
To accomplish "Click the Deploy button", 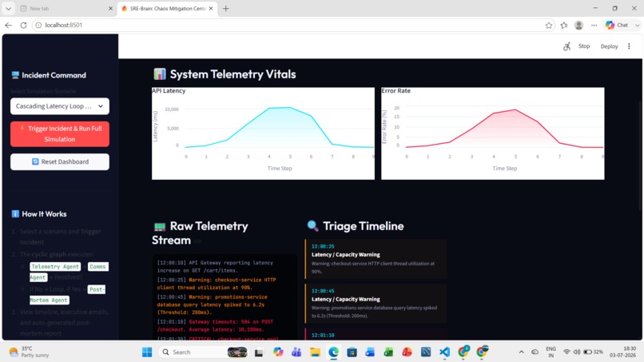I will pos(609,46).
